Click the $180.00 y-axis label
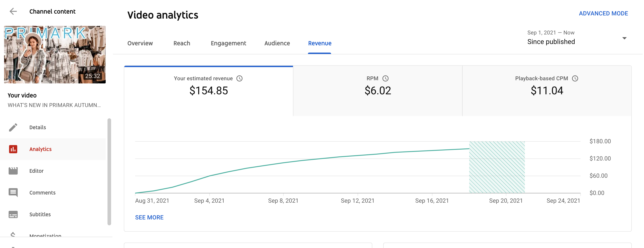 pos(600,141)
